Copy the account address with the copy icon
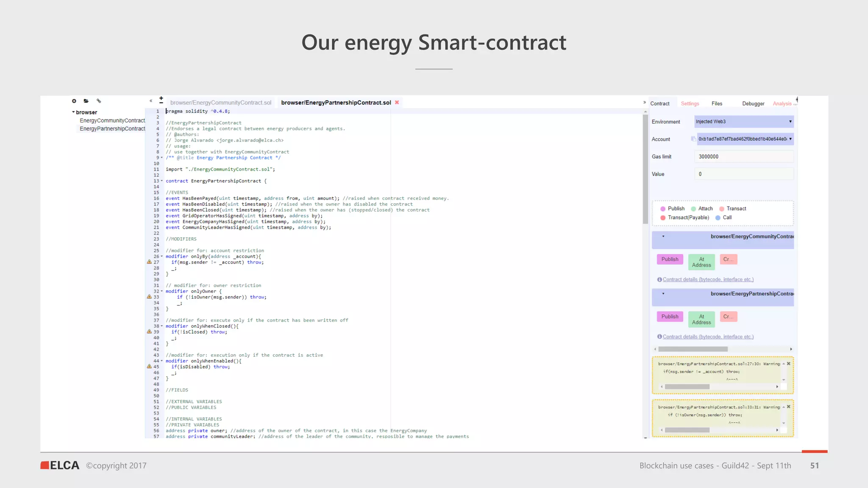868x488 pixels. pyautogui.click(x=693, y=139)
